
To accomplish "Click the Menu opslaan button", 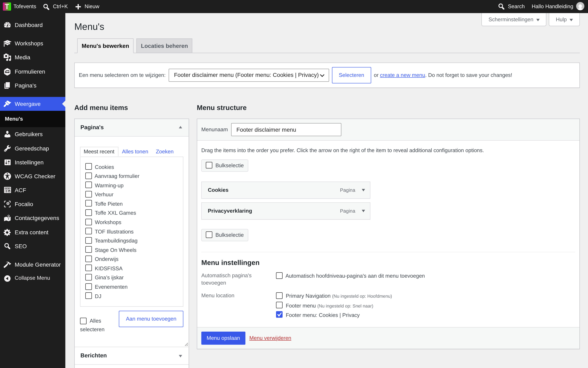I will (223, 338).
